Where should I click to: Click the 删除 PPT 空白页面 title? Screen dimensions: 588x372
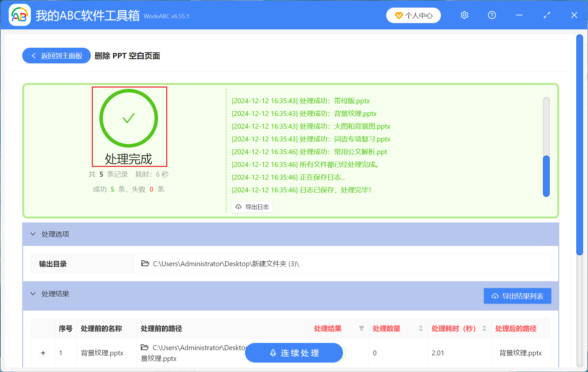127,56
